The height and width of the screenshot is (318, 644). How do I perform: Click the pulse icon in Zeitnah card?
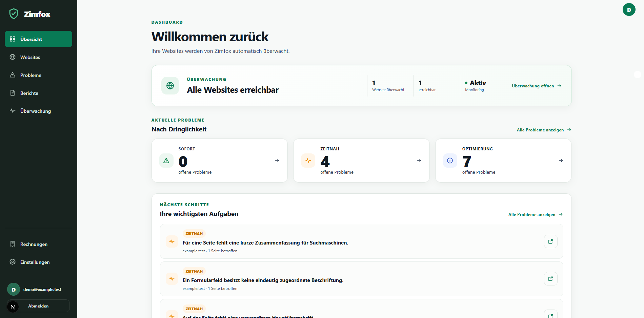(308, 161)
